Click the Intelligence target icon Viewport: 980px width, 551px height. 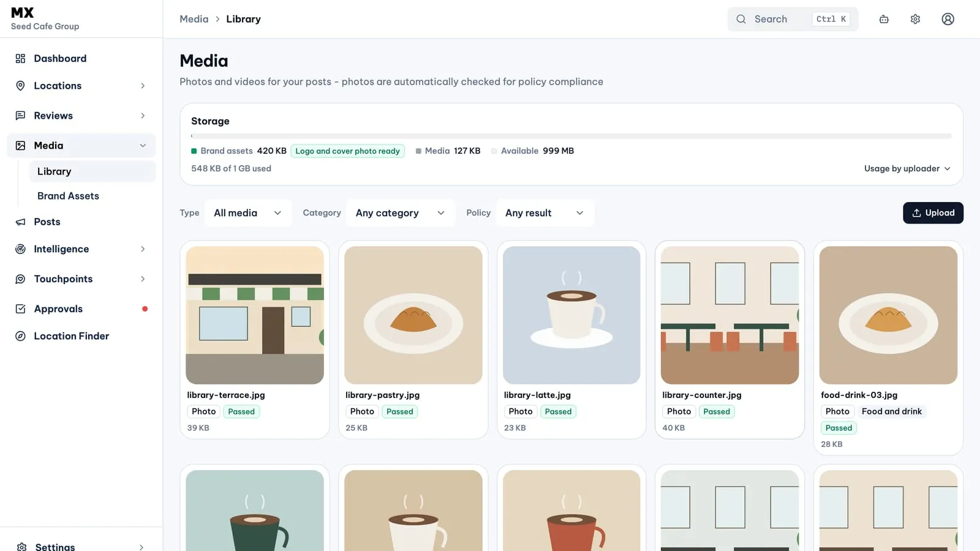(x=20, y=249)
